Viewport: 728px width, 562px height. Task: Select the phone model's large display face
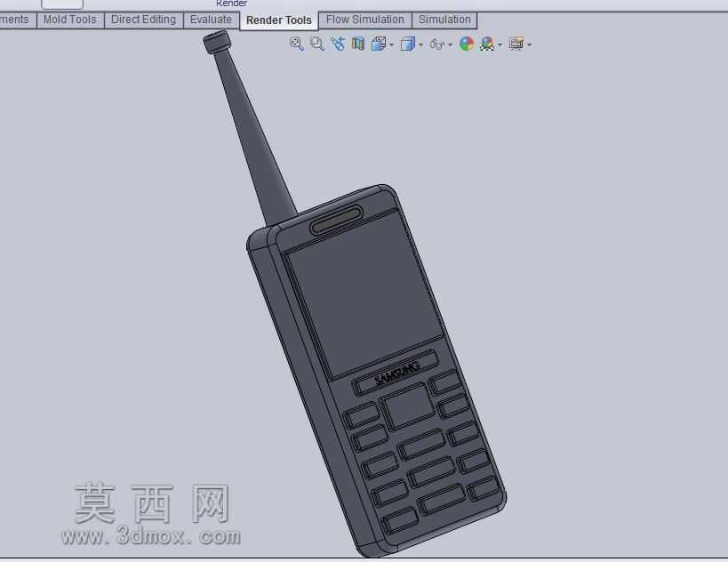(363, 294)
